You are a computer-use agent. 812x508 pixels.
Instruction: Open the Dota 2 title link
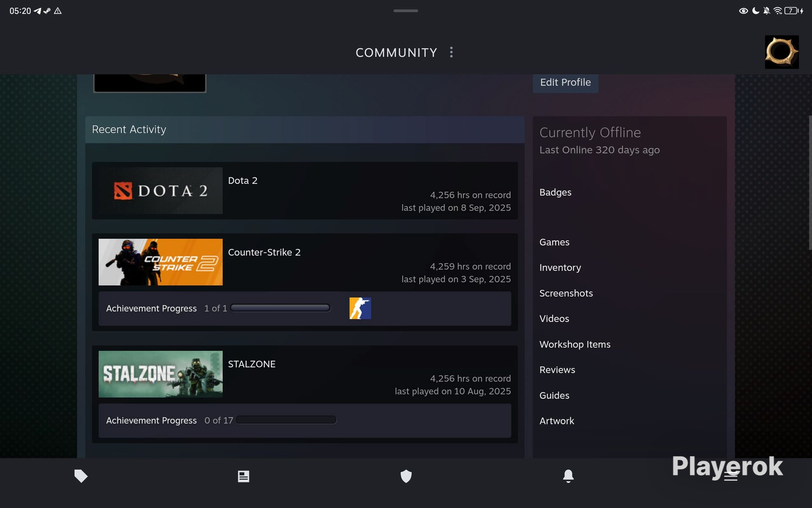click(x=243, y=181)
